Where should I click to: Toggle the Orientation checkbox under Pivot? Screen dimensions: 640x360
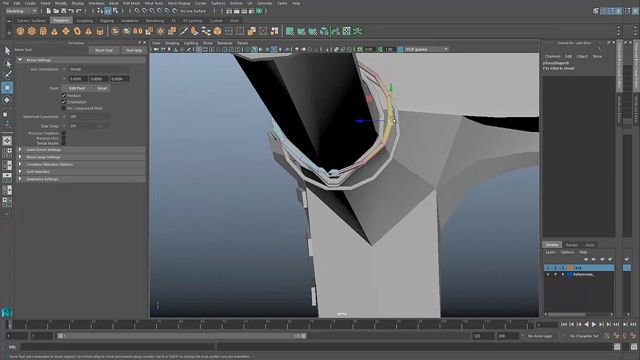[64, 102]
